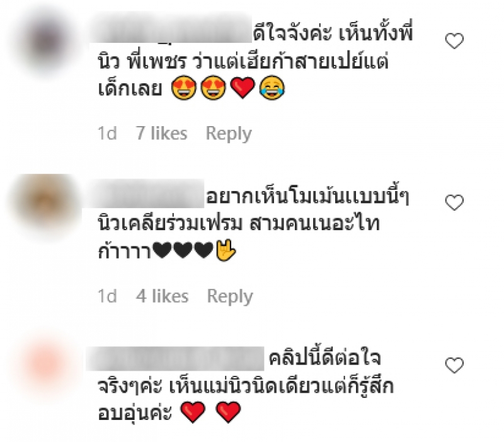504x442 pixels.
Task: View who gave the 7 likes
Action: pos(161,133)
